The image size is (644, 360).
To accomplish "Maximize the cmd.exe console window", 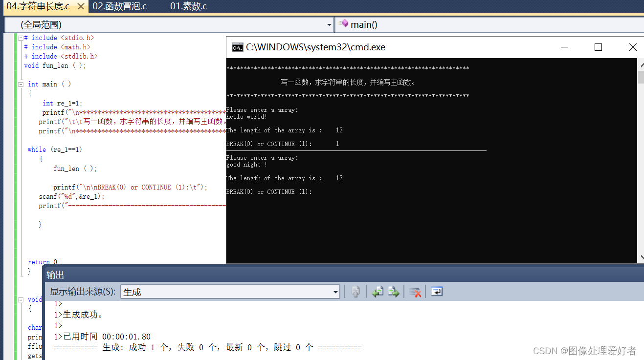I will [x=598, y=47].
